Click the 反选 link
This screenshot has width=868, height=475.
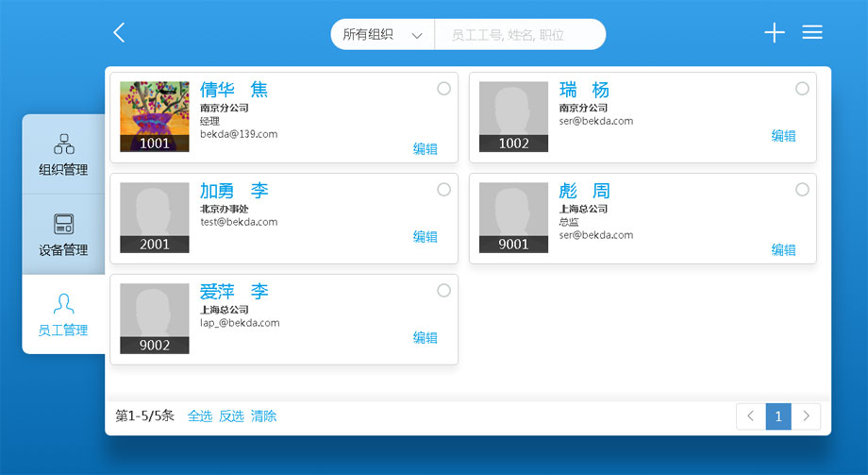click(231, 416)
